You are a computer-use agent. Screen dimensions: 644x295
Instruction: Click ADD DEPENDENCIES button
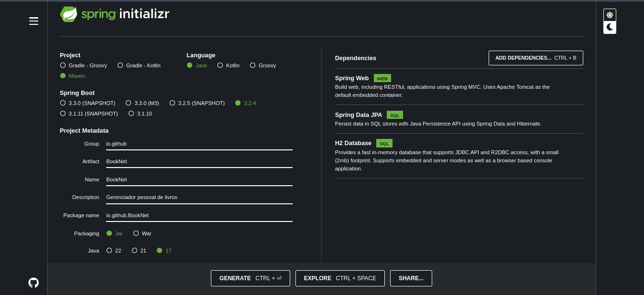tap(535, 58)
